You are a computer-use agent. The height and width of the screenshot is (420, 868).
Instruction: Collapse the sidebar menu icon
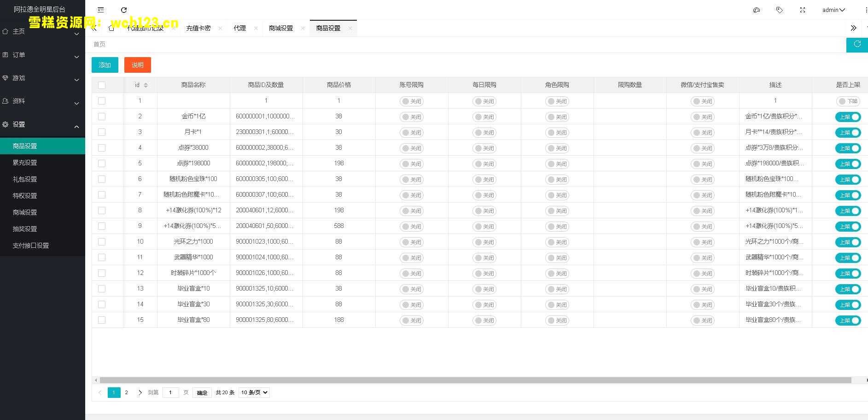(x=101, y=10)
